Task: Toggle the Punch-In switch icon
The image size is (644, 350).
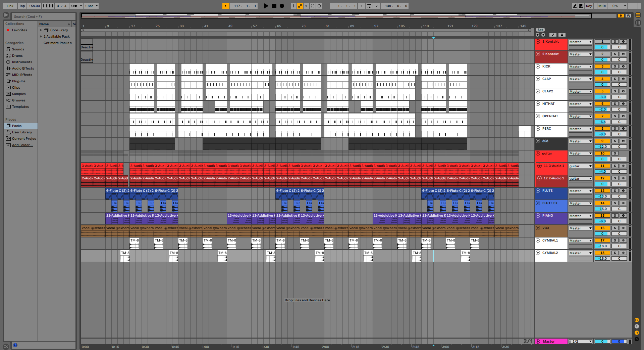Action: [x=361, y=6]
